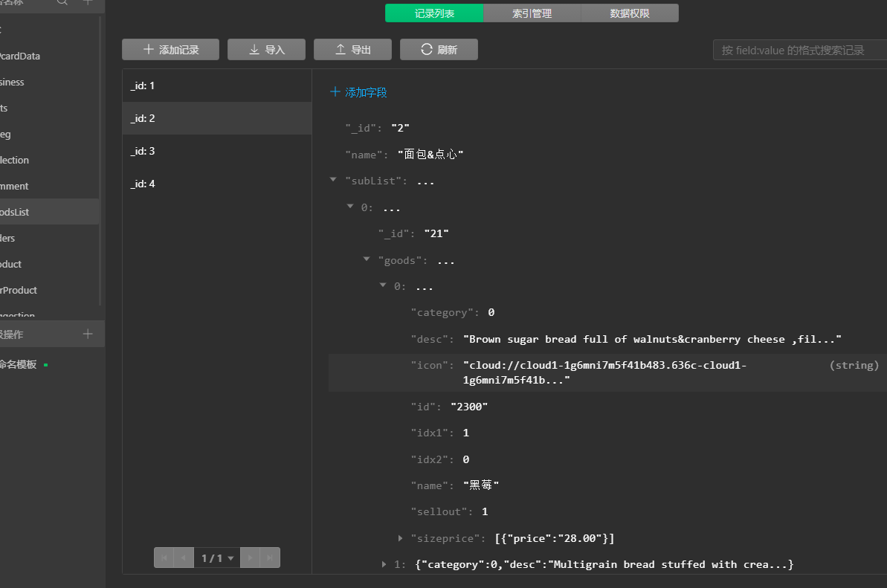
Task: Refresh records with 刷新 button
Action: coord(439,50)
